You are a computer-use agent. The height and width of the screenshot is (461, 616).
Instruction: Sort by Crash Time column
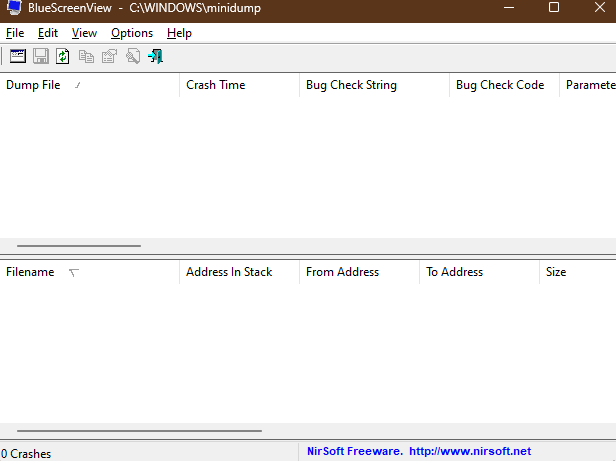[239, 85]
